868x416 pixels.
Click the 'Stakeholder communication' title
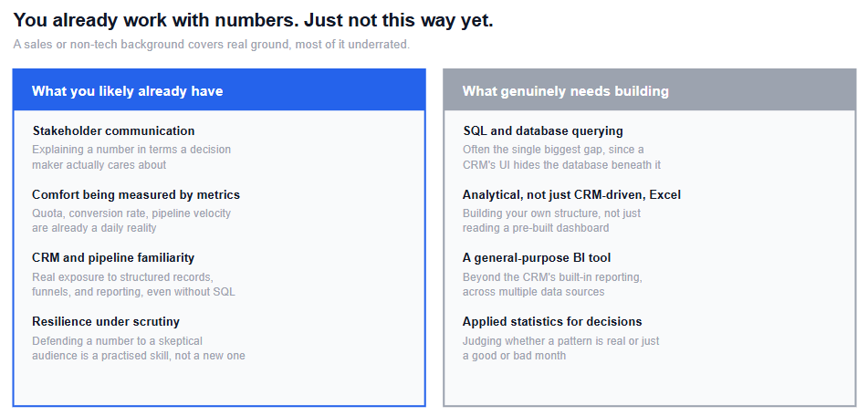click(x=113, y=131)
